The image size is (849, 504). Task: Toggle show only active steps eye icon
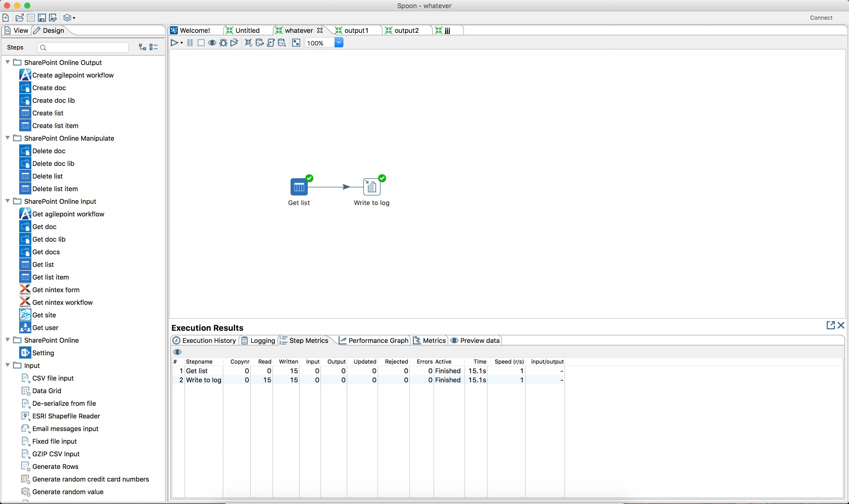click(177, 352)
